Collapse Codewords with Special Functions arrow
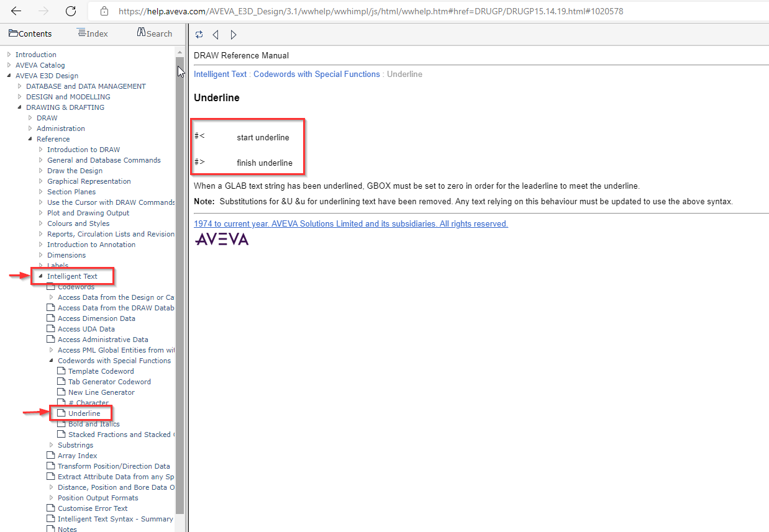The height and width of the screenshot is (532, 769). (52, 361)
